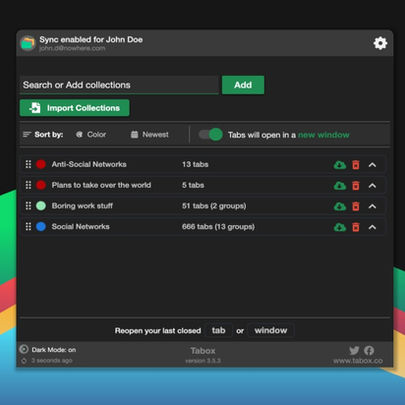Image resolution: width=405 pixels, height=405 pixels.
Task: Click the sort lines icon beside Sort by
Action: pos(27,135)
